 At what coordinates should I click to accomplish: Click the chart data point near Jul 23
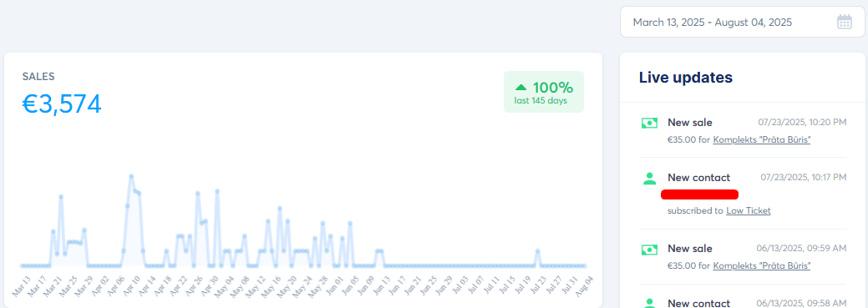[537, 251]
